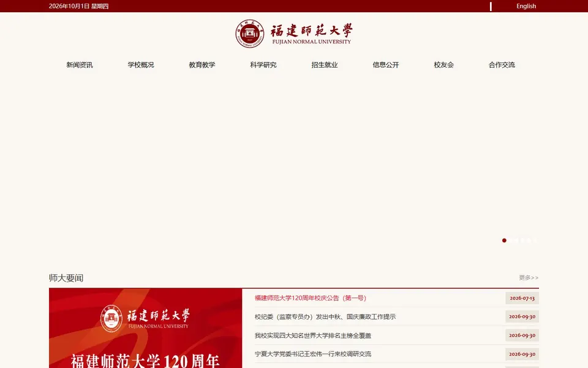Viewport: 588px width, 368px height.
Task: Open the 宁夏大学党委书记王宏伟 news article
Action: coord(313,354)
